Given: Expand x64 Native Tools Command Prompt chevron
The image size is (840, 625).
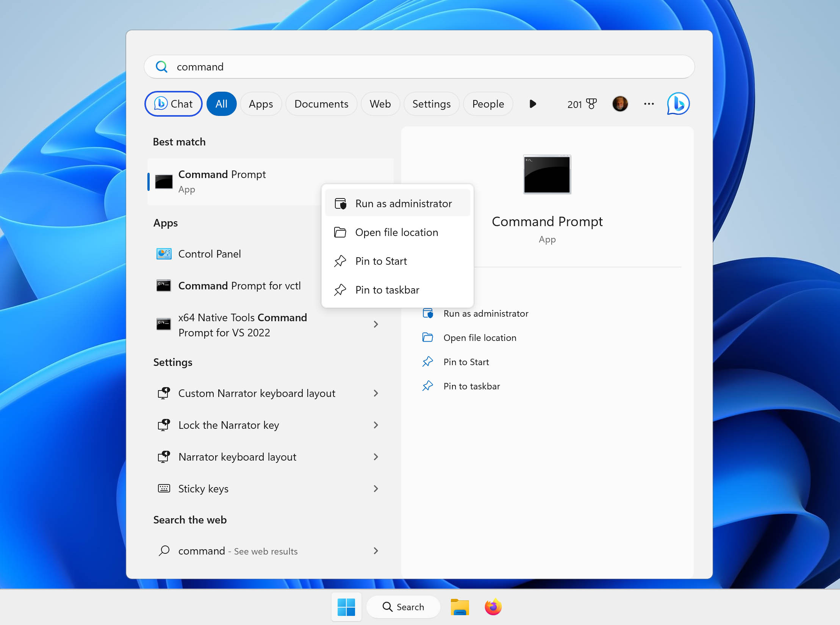Looking at the screenshot, I should tap(376, 324).
